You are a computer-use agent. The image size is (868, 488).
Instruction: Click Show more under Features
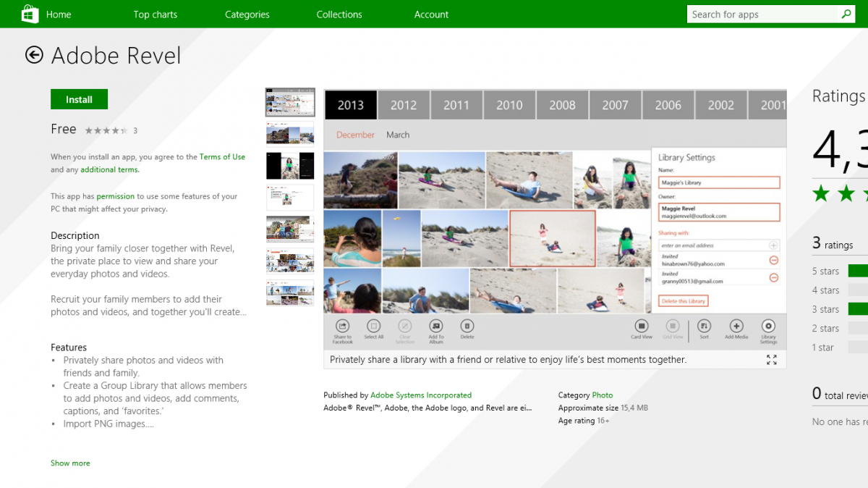coord(70,463)
